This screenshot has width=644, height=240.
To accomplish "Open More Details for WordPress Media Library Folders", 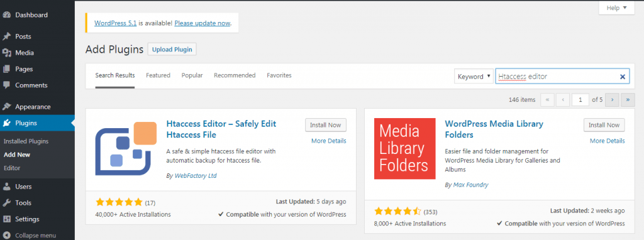I will pos(607,141).
